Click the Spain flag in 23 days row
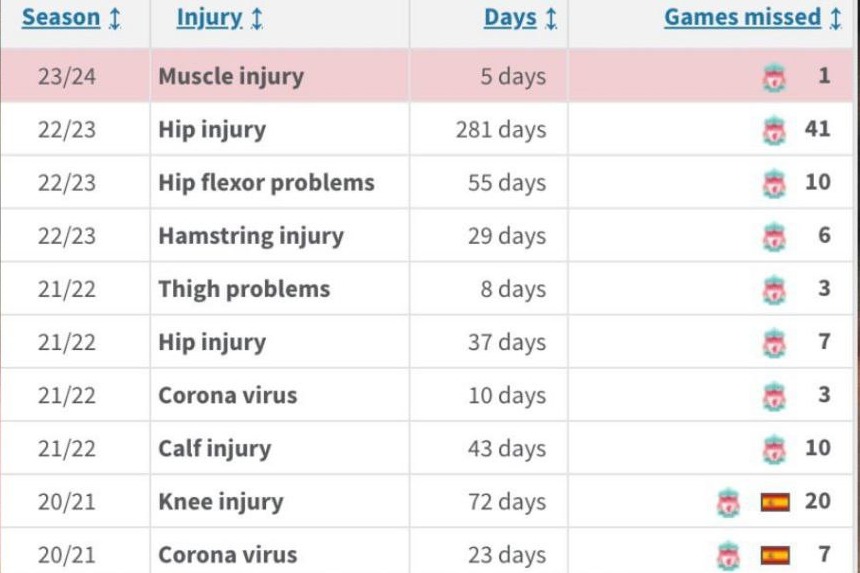This screenshot has width=860, height=573. click(775, 555)
